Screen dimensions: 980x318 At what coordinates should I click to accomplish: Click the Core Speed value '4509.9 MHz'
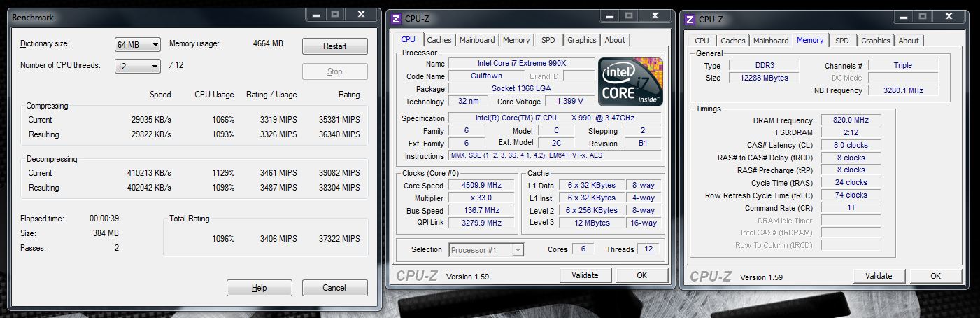pos(482,186)
